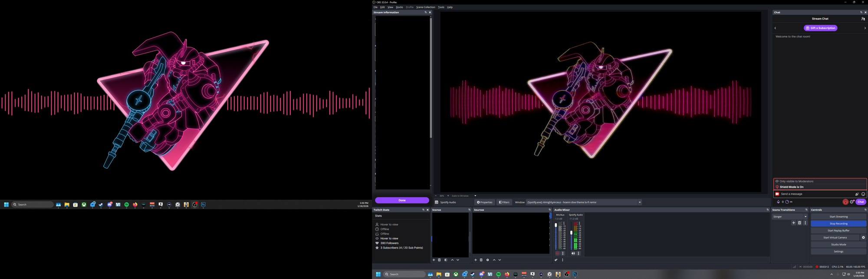The width and height of the screenshot is (868, 279).
Task: Open the Scale to Window dropdown
Action: click(x=475, y=196)
